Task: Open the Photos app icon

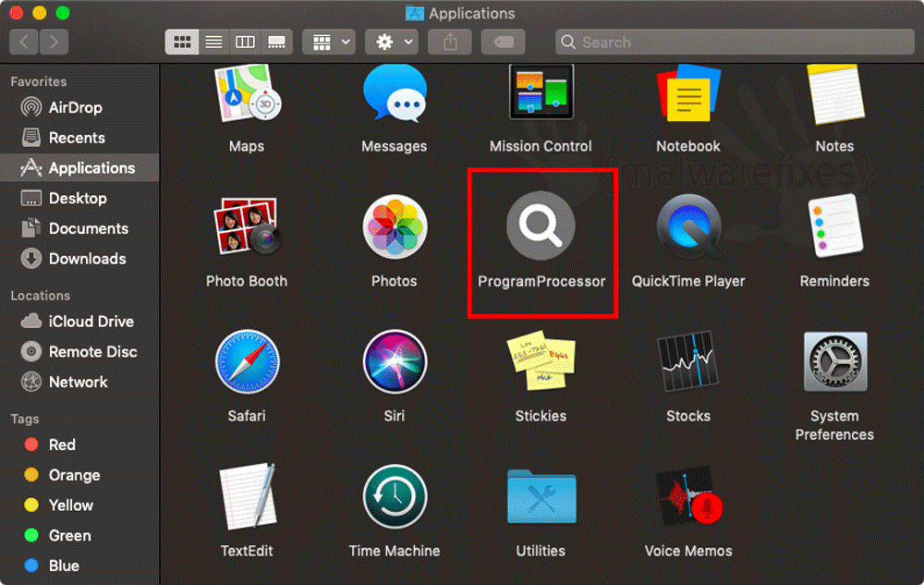Action: (x=395, y=226)
